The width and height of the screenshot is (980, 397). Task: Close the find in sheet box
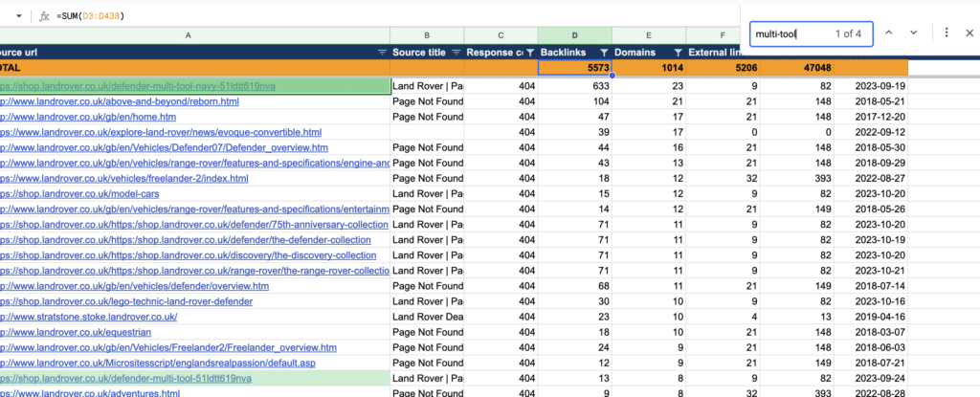point(969,33)
